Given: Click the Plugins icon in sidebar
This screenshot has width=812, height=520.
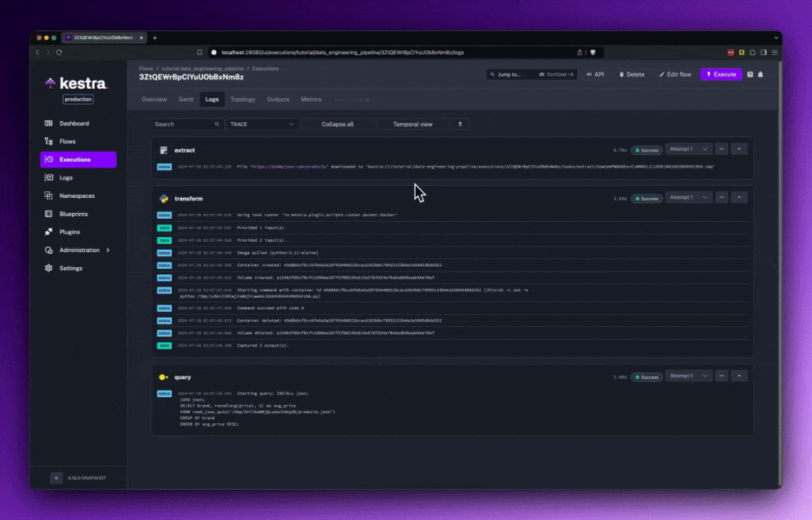Looking at the screenshot, I should coord(49,232).
